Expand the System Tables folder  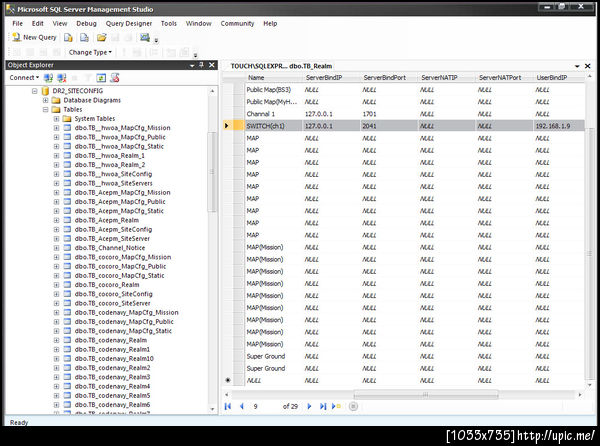pyautogui.click(x=56, y=119)
